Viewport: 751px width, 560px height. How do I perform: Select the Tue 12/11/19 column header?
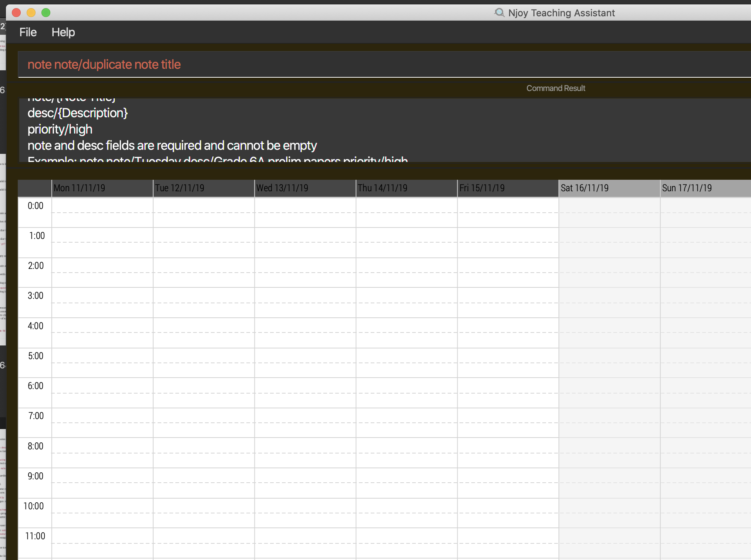click(x=203, y=188)
